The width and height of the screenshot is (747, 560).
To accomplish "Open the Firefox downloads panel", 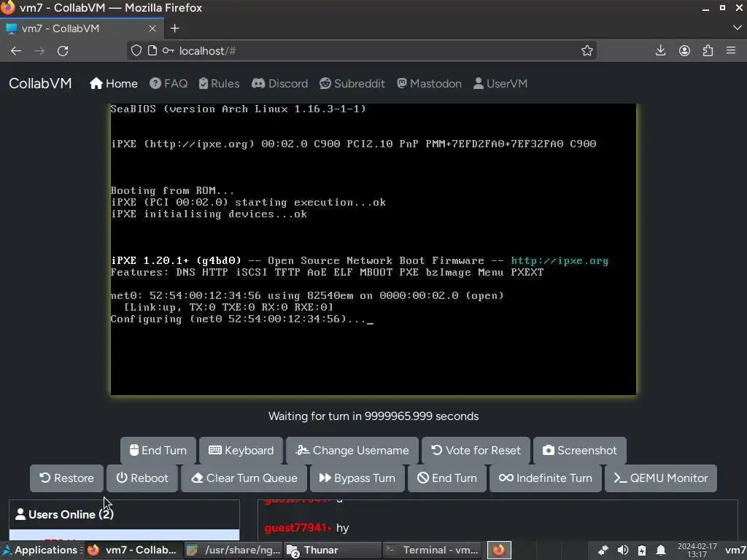I will click(x=660, y=50).
